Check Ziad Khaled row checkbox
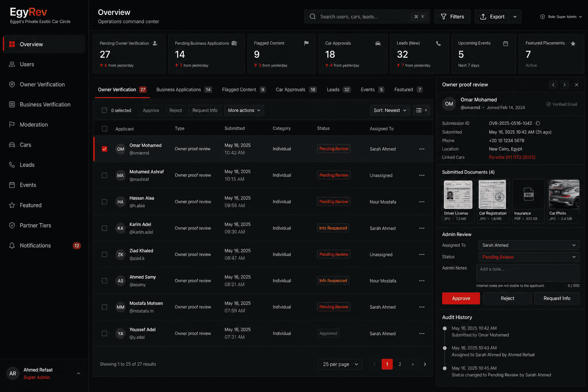The width and height of the screenshot is (588, 392). [105, 255]
